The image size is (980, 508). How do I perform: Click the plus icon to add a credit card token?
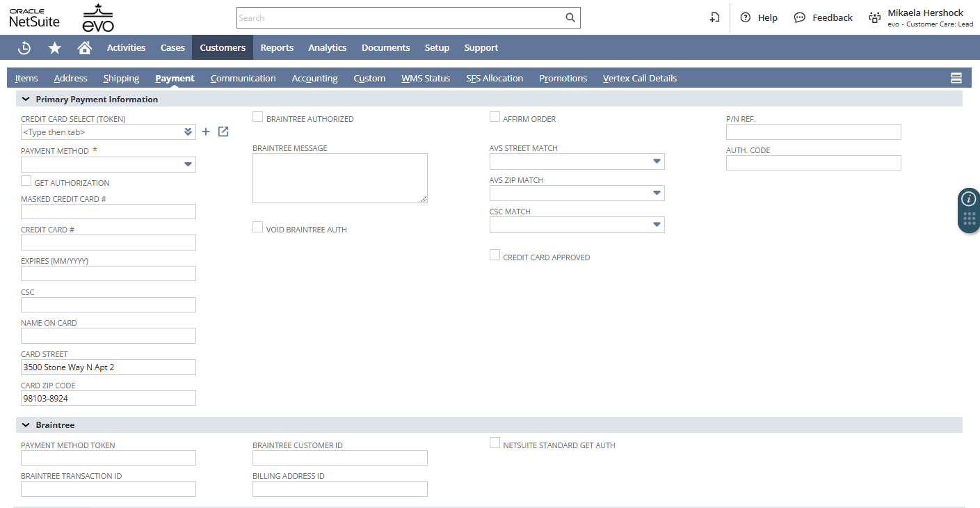206,132
